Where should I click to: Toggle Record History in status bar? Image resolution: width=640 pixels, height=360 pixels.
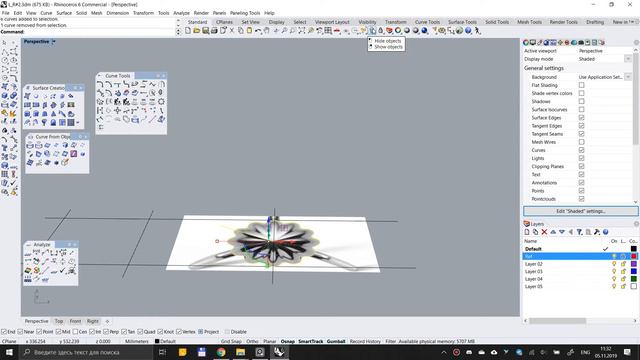365,341
